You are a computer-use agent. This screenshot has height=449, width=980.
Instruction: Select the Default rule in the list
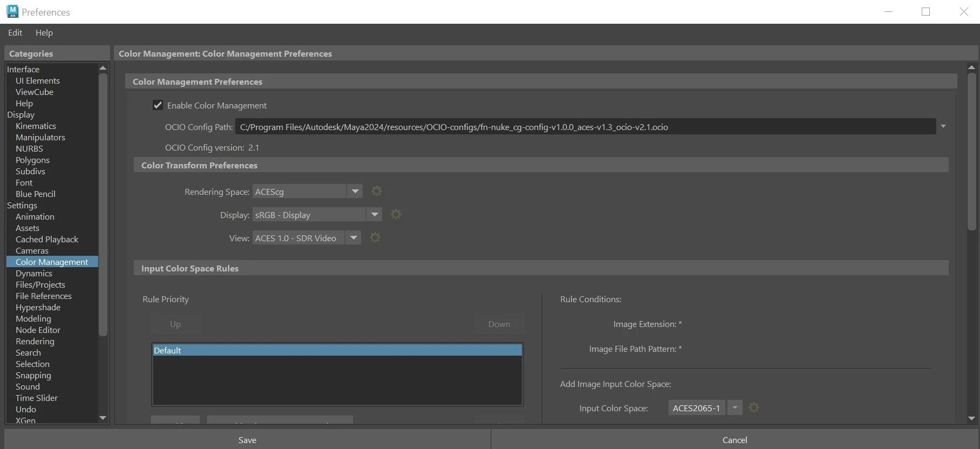(337, 350)
